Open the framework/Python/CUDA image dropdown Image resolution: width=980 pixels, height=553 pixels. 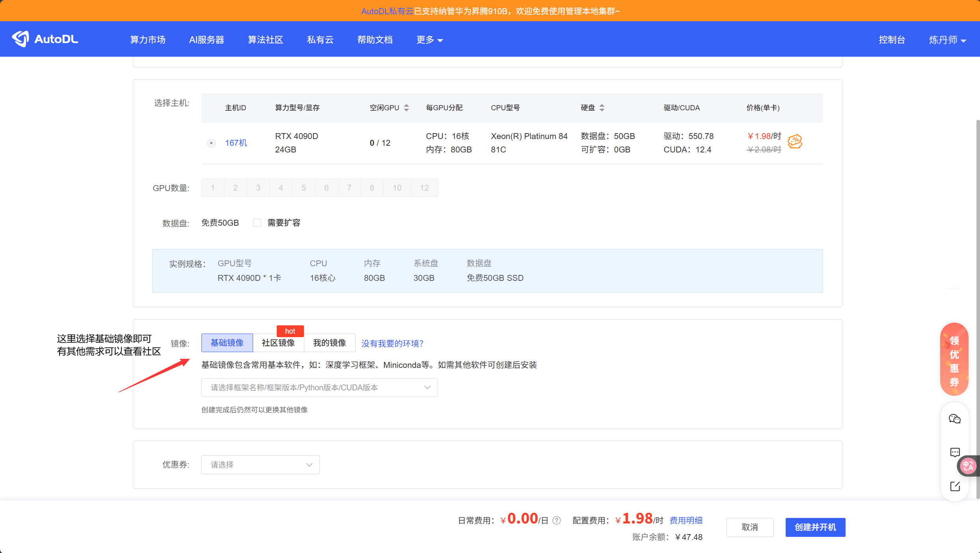(x=319, y=388)
